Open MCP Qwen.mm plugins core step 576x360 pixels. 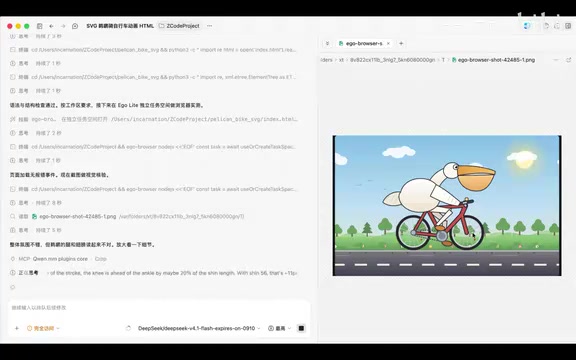pyautogui.click(x=58, y=259)
